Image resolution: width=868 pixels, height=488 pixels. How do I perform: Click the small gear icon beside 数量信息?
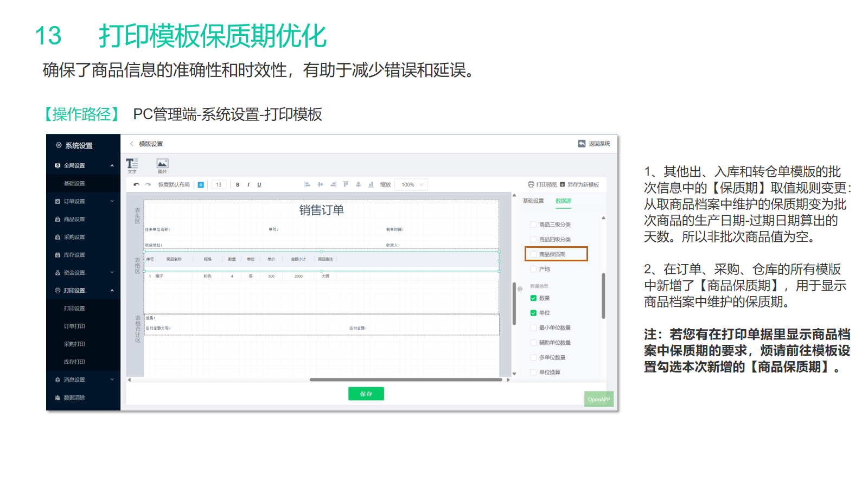point(520,289)
